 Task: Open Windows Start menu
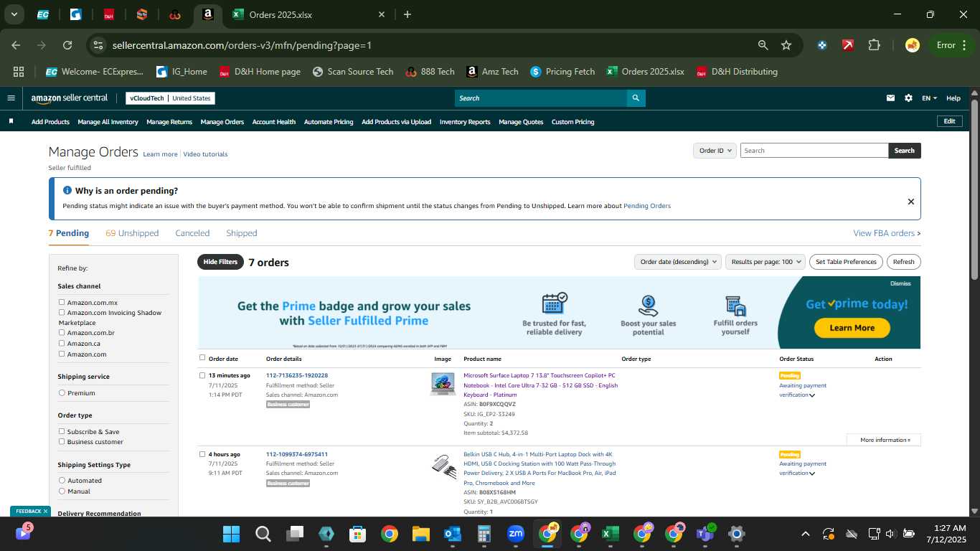231,534
